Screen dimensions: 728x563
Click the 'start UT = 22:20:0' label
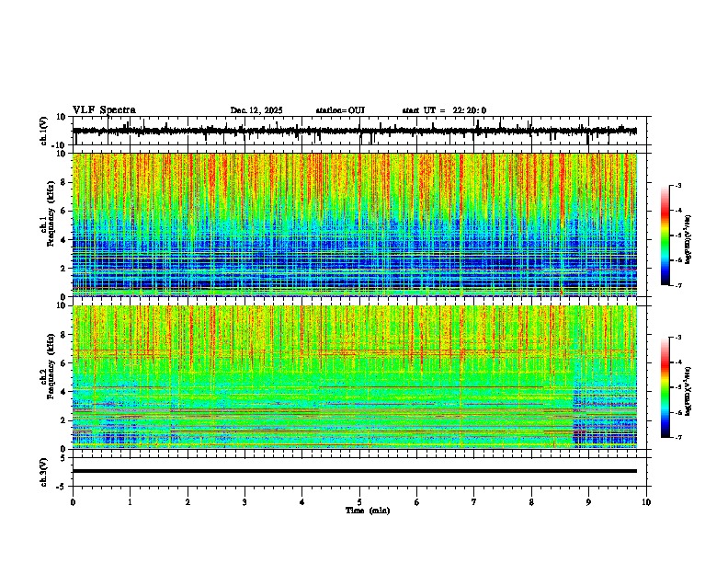tap(444, 110)
